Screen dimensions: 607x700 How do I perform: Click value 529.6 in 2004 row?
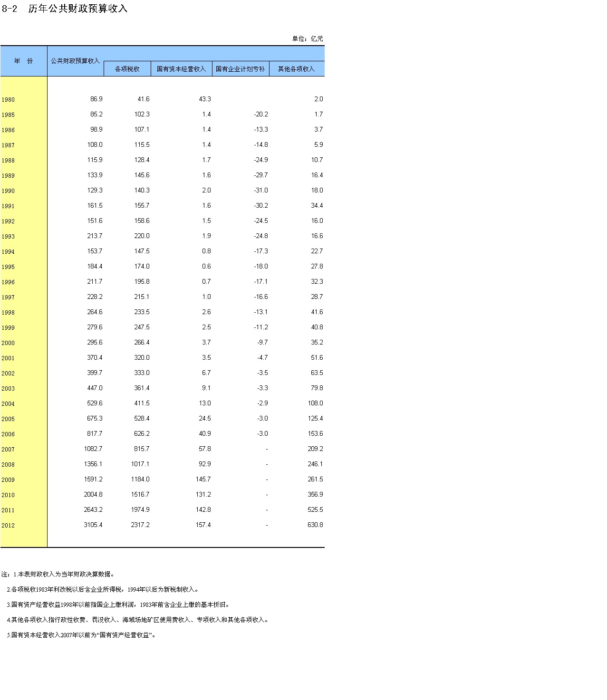[95, 403]
